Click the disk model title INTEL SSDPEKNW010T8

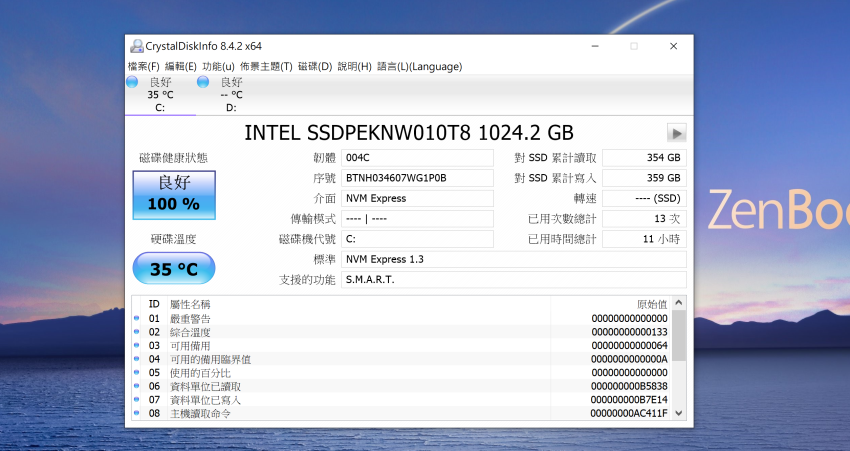pyautogui.click(x=358, y=133)
